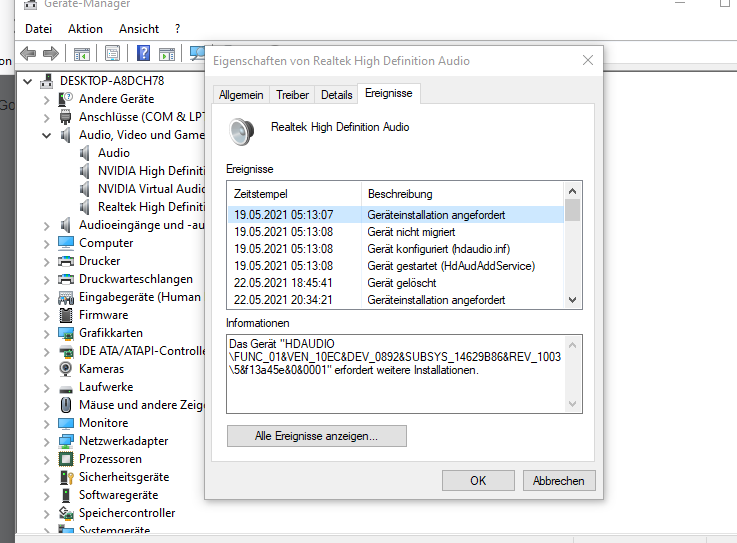Expand the Audioeingänge und -ausgänge category
737x543 pixels.
pyautogui.click(x=47, y=226)
